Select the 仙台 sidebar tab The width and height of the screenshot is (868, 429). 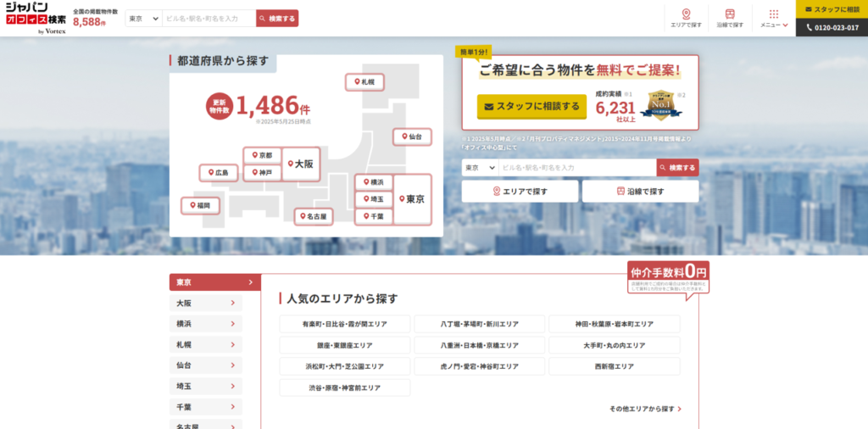(x=206, y=365)
